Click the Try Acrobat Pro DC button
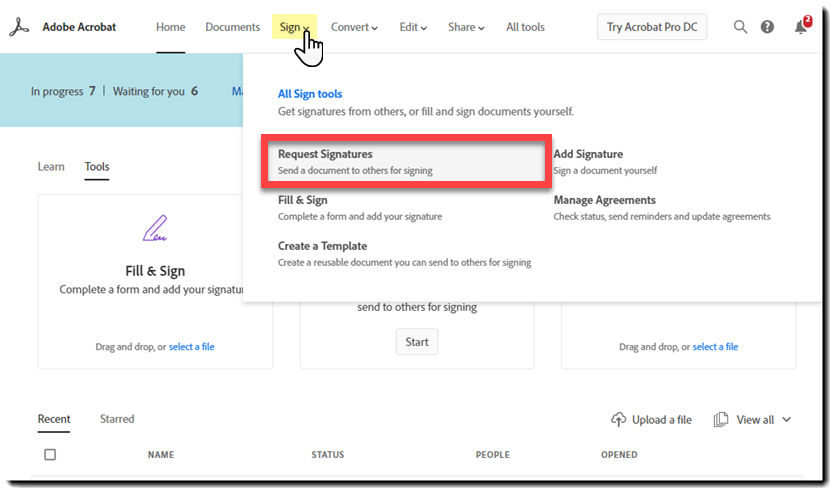 [652, 27]
